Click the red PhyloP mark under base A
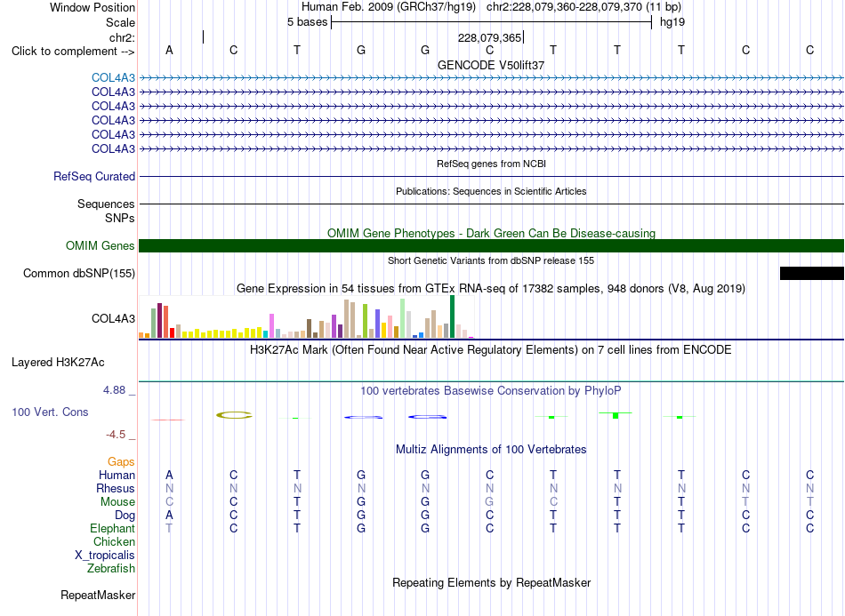This screenshot has height=616, width=845. pyautogui.click(x=168, y=420)
